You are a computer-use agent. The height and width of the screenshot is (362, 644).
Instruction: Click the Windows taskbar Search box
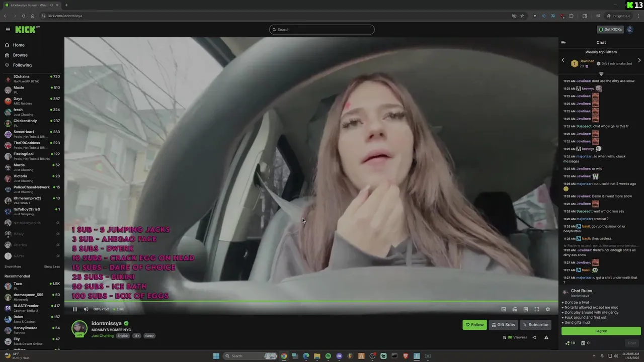click(250, 356)
